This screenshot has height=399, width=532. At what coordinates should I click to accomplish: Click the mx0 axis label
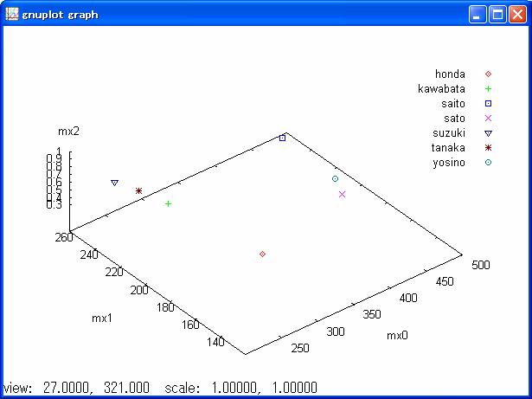tap(397, 335)
